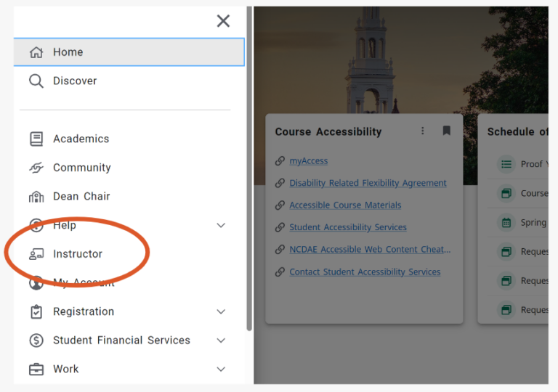Screen dimensions: 558x392
Task: Click the Community handshake icon
Action: 36,167
